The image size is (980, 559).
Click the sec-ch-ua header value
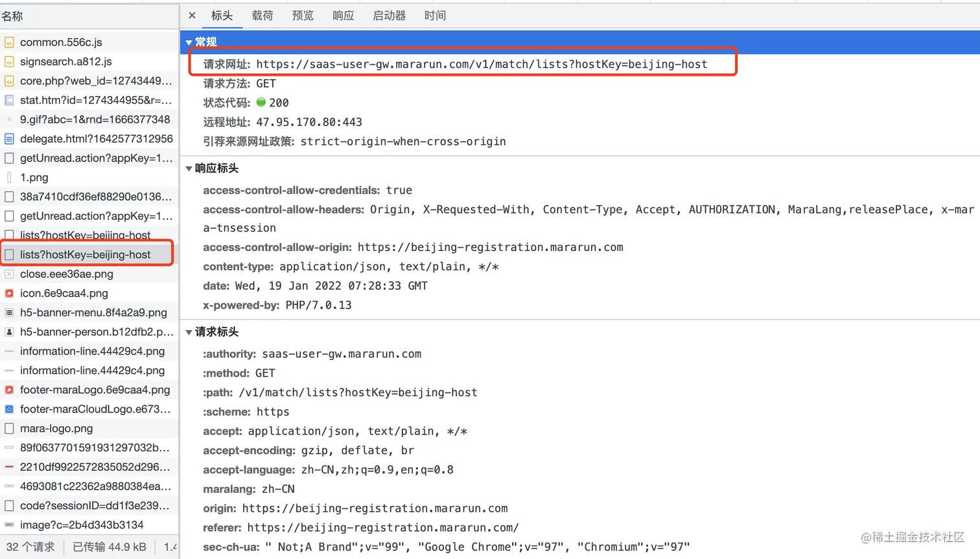tap(478, 547)
